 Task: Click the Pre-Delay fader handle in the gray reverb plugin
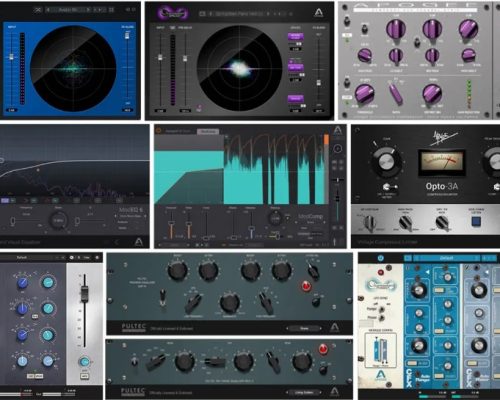[x=185, y=58]
